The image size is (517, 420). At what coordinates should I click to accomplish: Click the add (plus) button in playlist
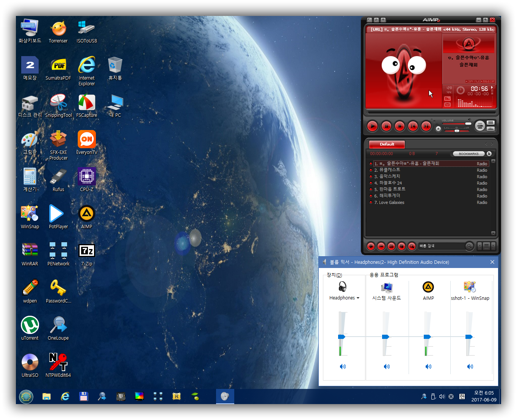coord(371,246)
